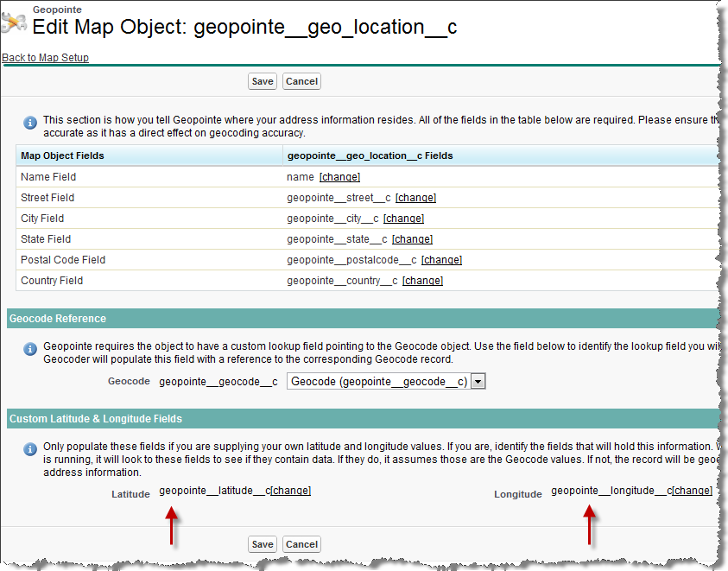Click the geopointe__geocode__c text value

tap(218, 382)
